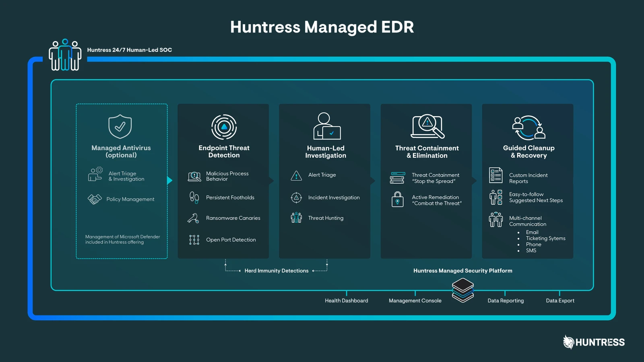Click the Multi-channel Communication icon
Screen dimensions: 644x362
(x=496, y=220)
